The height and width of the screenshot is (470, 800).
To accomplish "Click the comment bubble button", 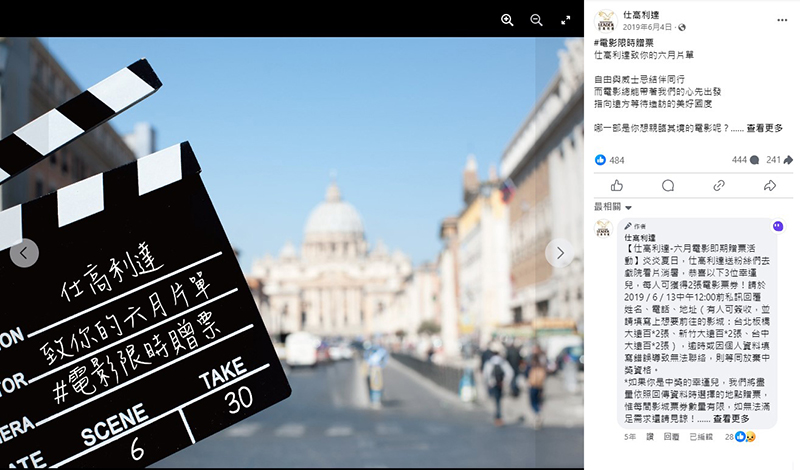I will click(668, 186).
